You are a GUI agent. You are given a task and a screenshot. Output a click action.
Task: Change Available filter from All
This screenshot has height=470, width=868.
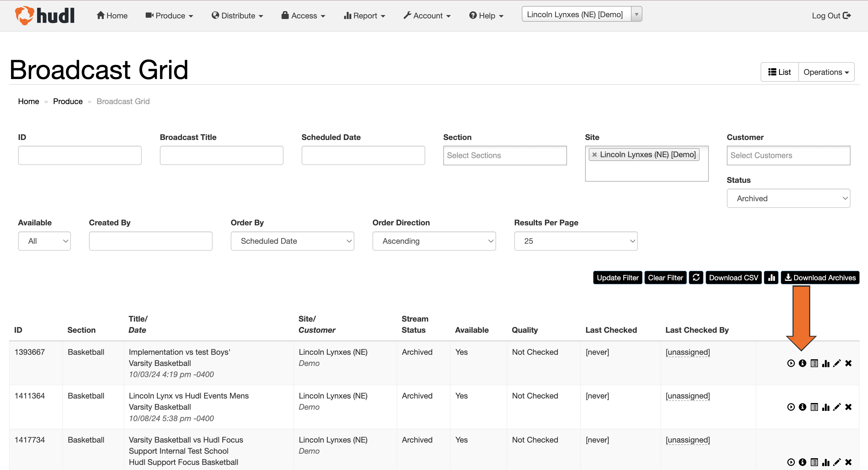pyautogui.click(x=44, y=240)
